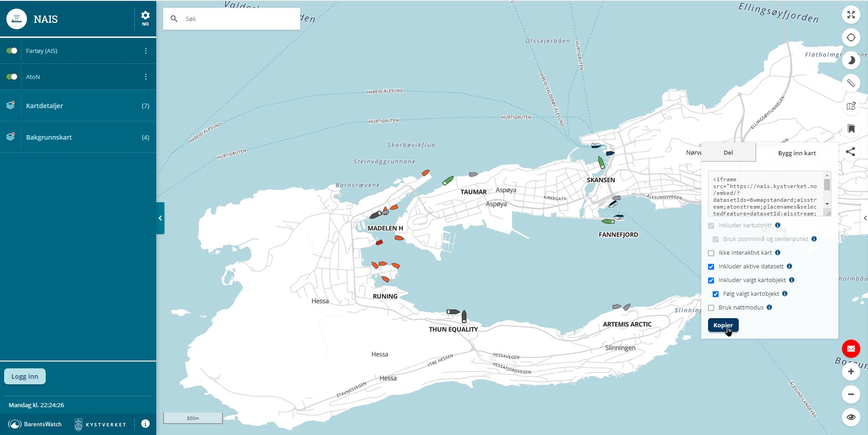Click the share icon

851,152
